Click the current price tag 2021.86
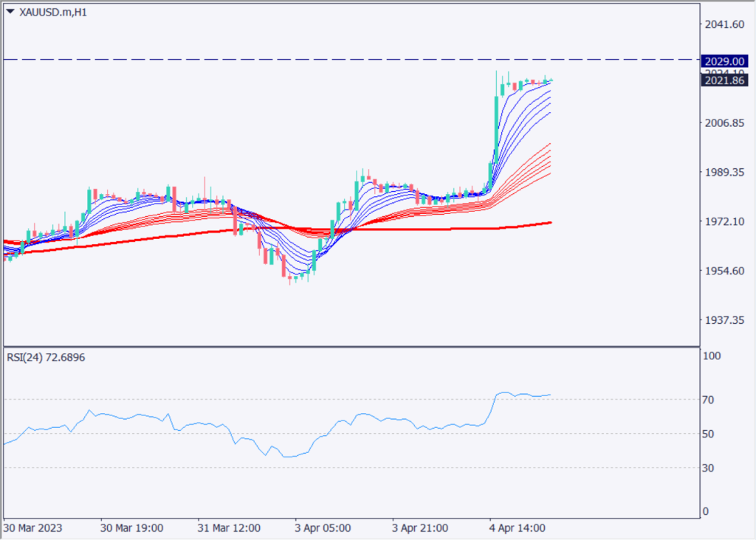Image resolution: width=756 pixels, height=540 pixels. tap(723, 80)
